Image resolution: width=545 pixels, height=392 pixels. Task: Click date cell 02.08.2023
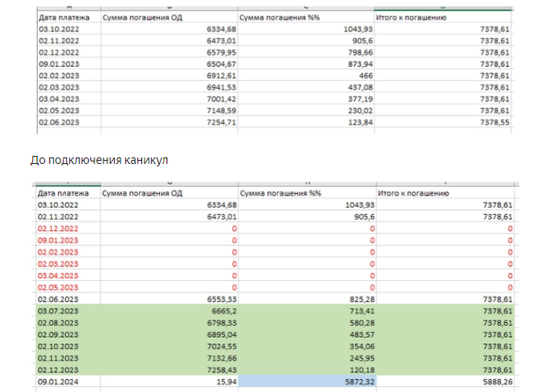pos(68,323)
